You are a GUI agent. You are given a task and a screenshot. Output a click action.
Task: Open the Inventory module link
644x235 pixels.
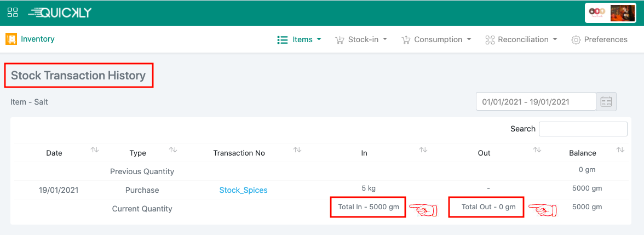click(38, 39)
